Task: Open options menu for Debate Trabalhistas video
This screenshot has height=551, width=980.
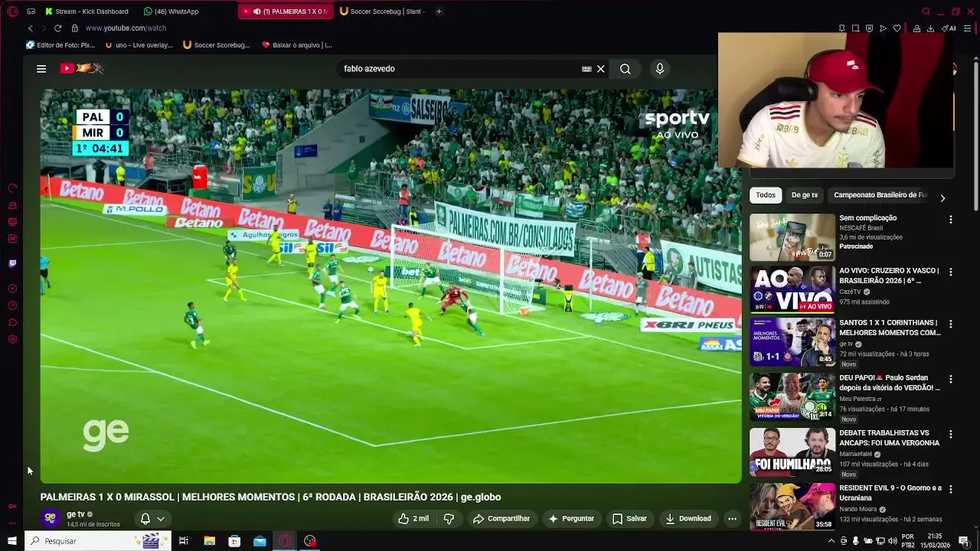Action: click(x=951, y=434)
